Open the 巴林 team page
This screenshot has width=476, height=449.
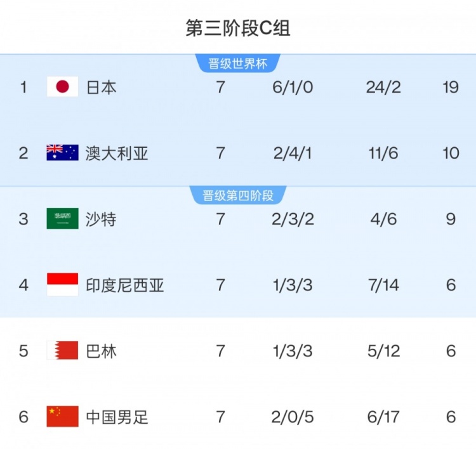(102, 351)
